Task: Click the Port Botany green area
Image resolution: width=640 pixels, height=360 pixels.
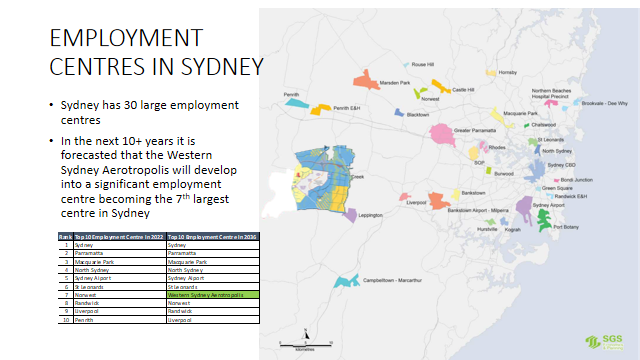Action: [x=544, y=220]
